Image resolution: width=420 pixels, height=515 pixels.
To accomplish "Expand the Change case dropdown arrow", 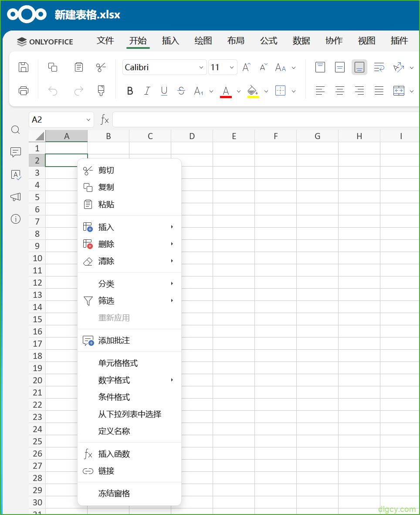I will click(294, 68).
